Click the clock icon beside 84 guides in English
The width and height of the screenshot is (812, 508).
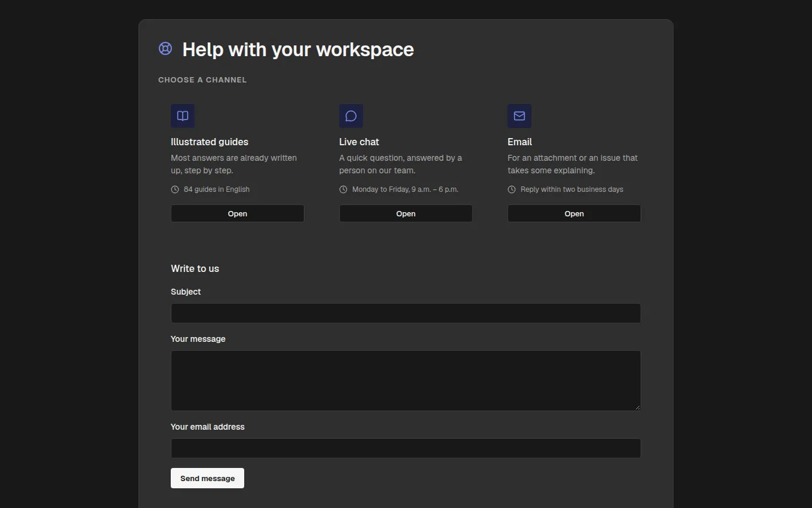point(175,189)
